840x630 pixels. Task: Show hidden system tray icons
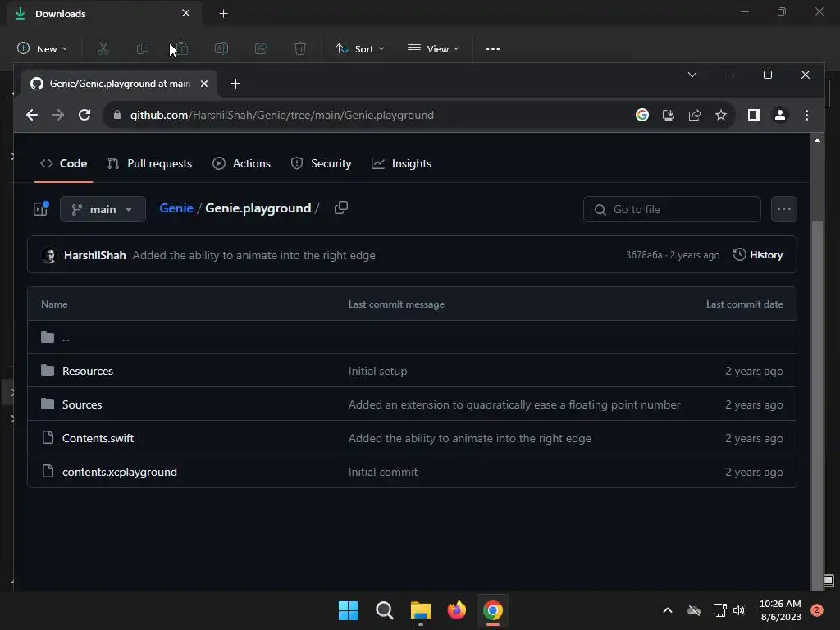point(668,610)
